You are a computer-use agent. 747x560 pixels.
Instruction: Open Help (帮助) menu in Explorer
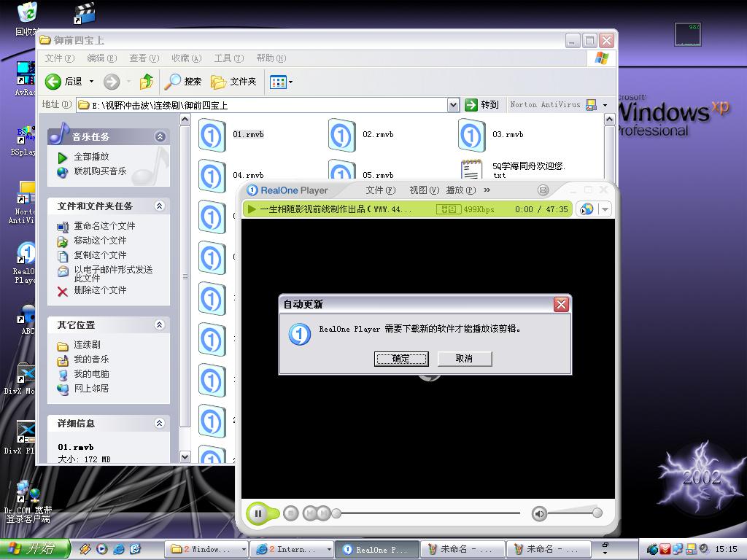pos(271,58)
